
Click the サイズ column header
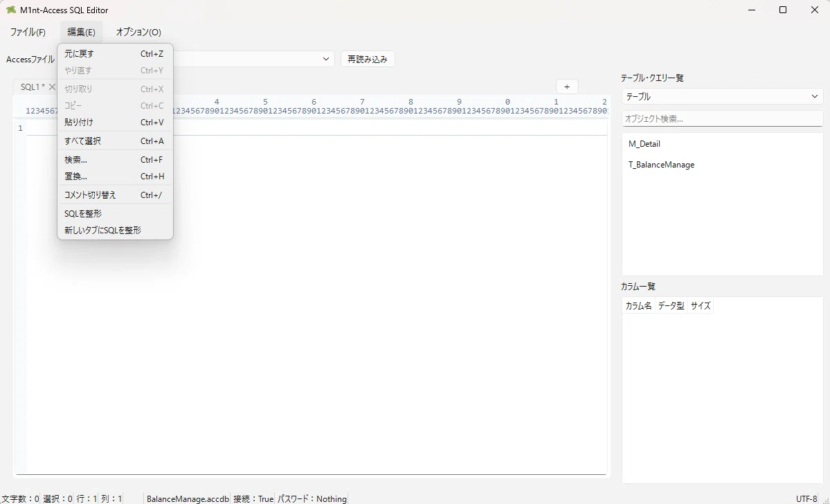[701, 306]
